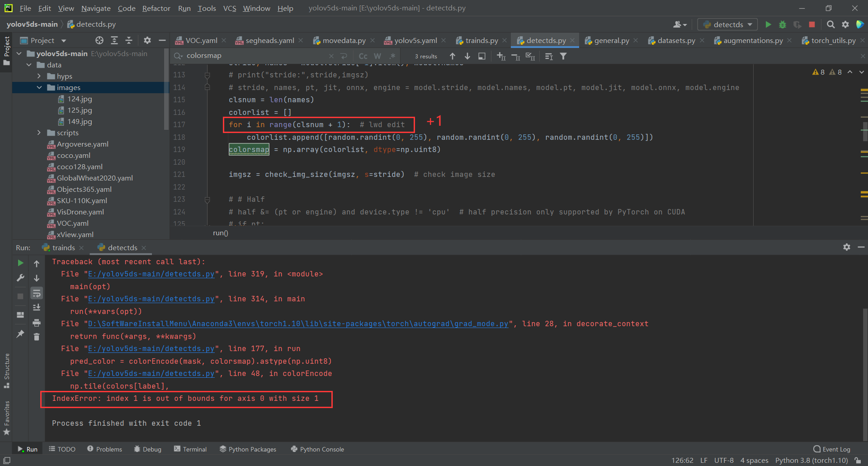868x466 pixels.
Task: Open Search Everywhere magnifier icon
Action: coord(830,24)
